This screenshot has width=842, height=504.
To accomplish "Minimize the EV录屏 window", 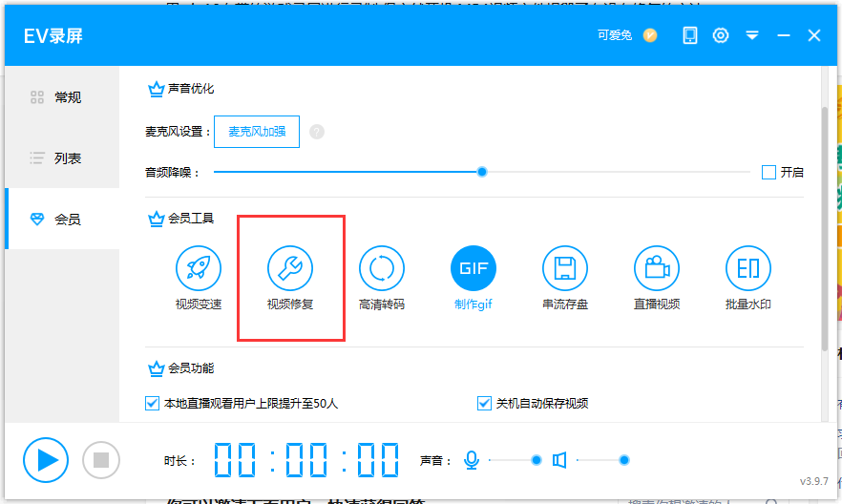I will point(784,35).
